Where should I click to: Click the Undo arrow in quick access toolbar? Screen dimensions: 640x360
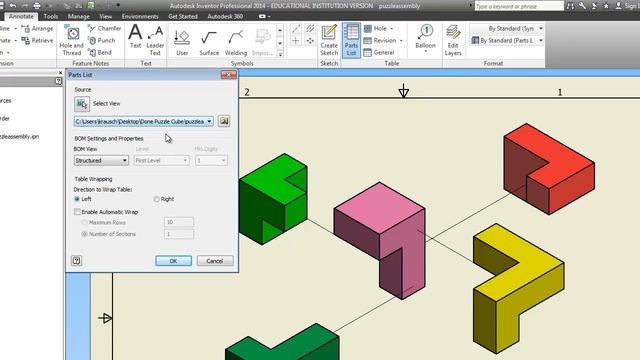[13, 6]
